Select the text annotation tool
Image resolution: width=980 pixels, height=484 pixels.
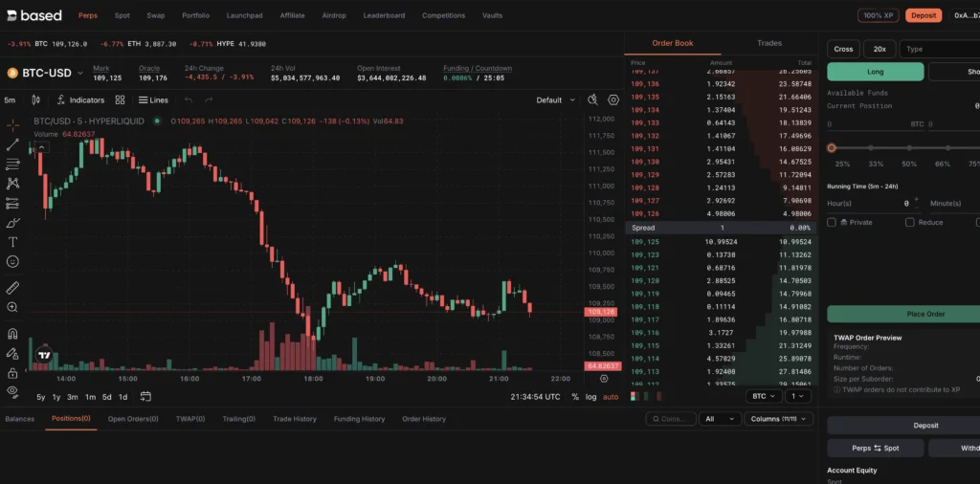click(x=12, y=242)
